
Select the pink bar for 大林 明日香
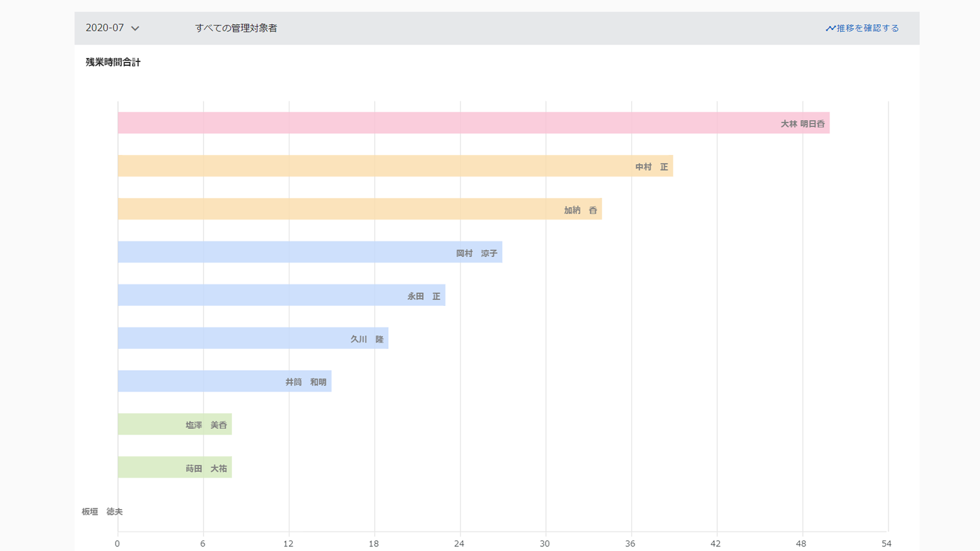[473, 123]
